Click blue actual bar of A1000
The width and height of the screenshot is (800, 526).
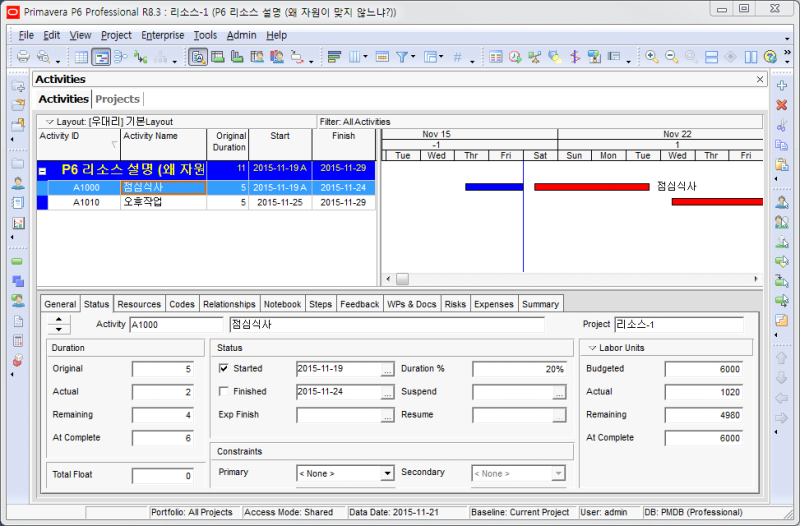pyautogui.click(x=494, y=187)
